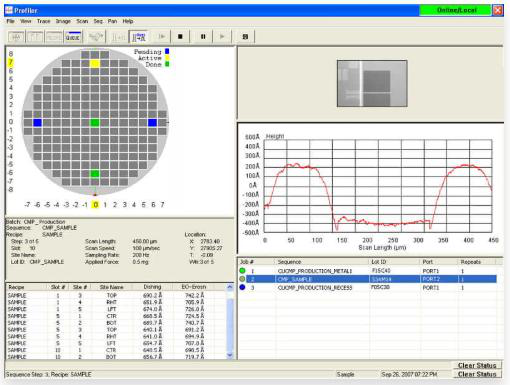Click the Height profile trace graph
510x385 pixels.
coord(378,186)
